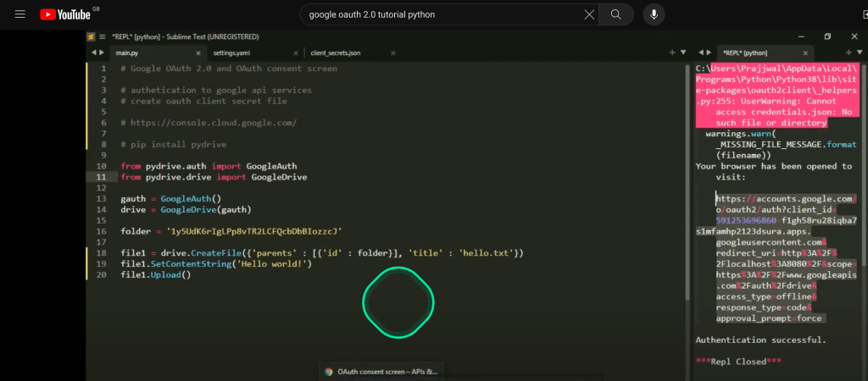Add new tab in left editor pane
This screenshot has height=381, width=868.
tap(672, 52)
